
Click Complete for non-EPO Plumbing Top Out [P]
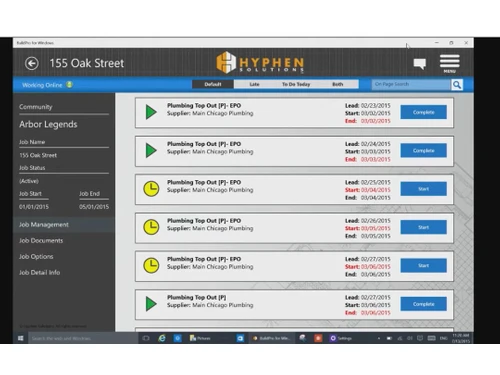coord(423,304)
